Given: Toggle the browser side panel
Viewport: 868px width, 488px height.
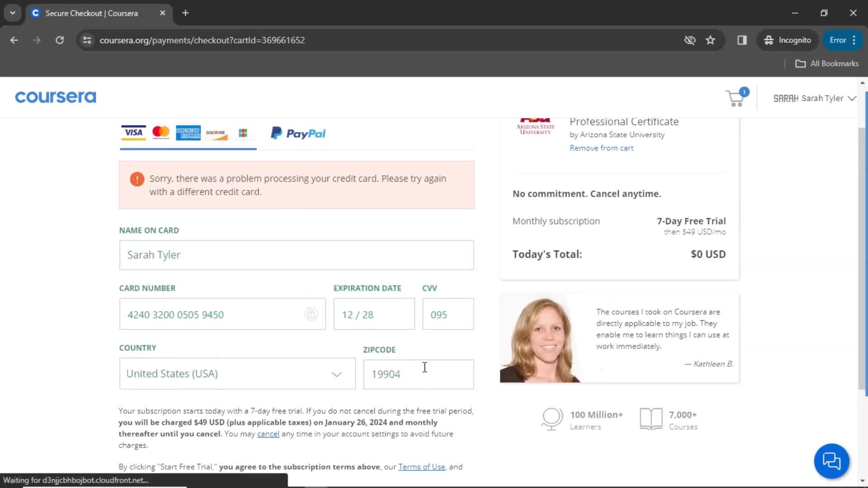Looking at the screenshot, I should tap(742, 40).
